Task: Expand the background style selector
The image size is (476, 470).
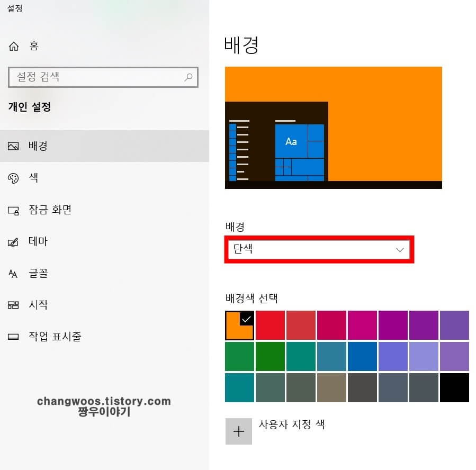Action: [318, 249]
